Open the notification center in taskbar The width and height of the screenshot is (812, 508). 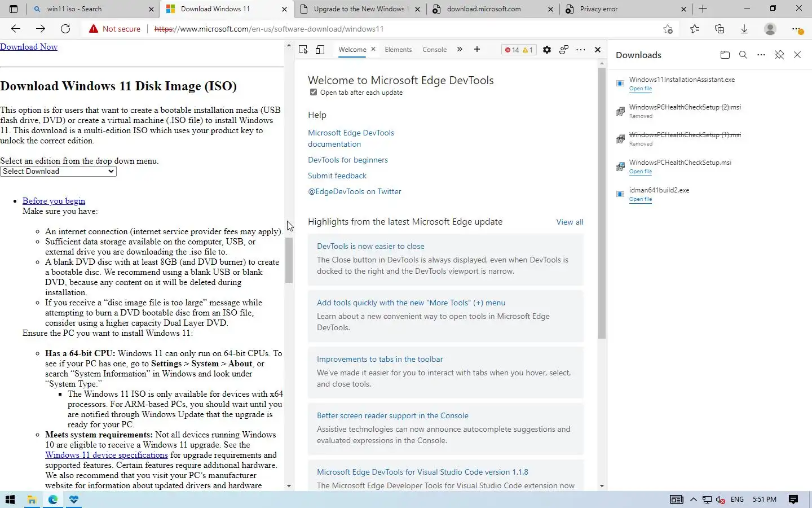coord(793,500)
